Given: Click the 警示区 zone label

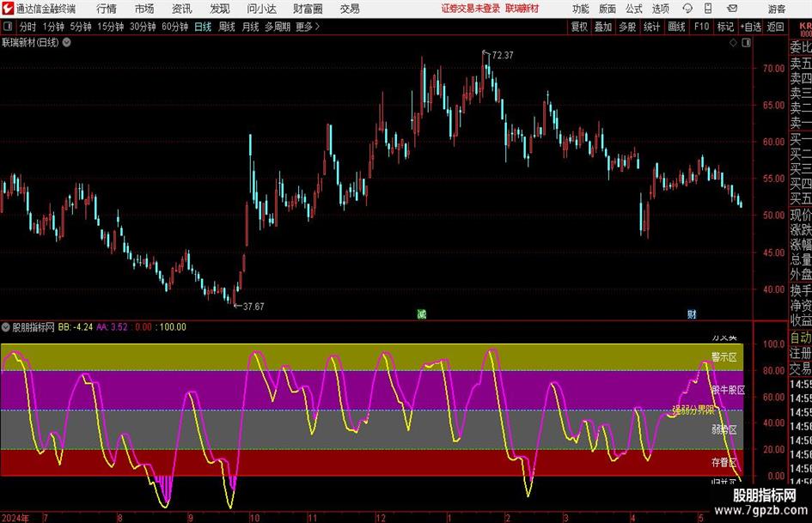Looking at the screenshot, I should pyautogui.click(x=724, y=357).
